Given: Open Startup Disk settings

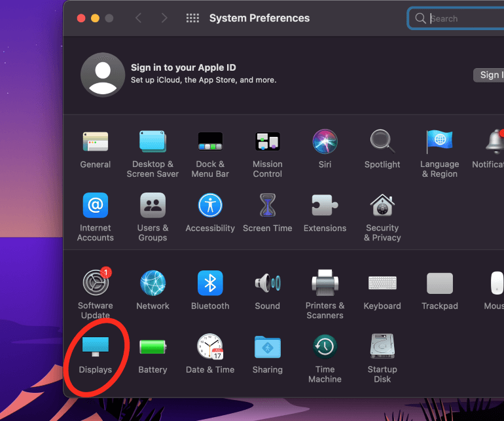Looking at the screenshot, I should [382, 348].
